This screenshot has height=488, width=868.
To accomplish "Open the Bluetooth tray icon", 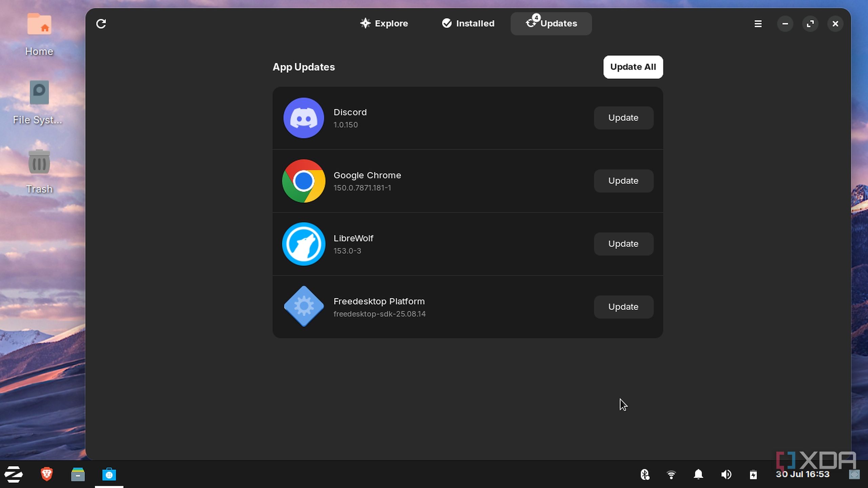I will pos(645,474).
